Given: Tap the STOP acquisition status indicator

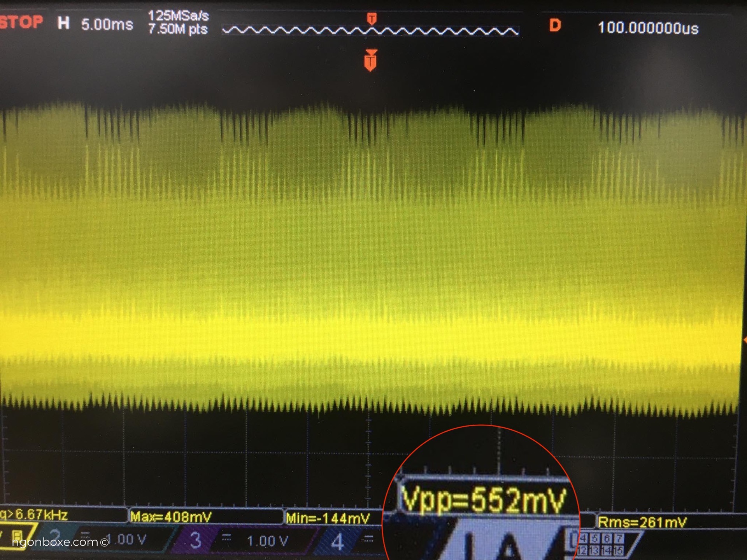Looking at the screenshot, I should tap(21, 22).
